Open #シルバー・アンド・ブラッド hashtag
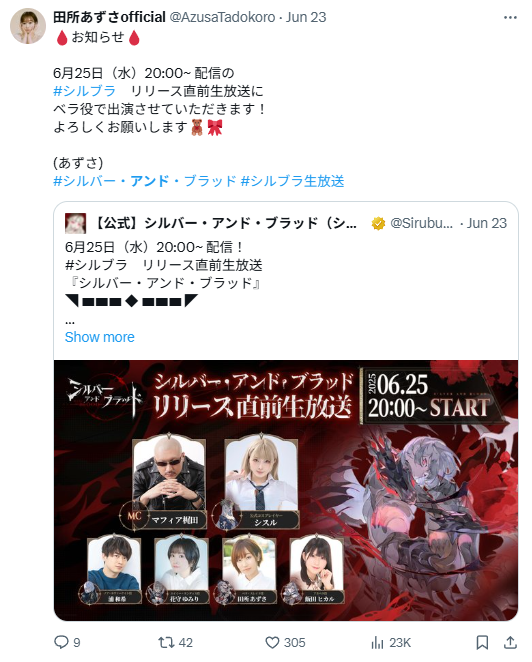This screenshot has height=662, width=532. [x=145, y=181]
